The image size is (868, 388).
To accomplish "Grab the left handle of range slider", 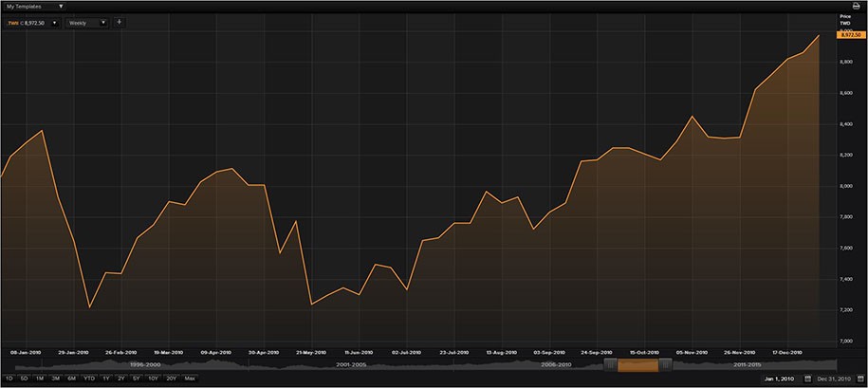I will coord(611,365).
